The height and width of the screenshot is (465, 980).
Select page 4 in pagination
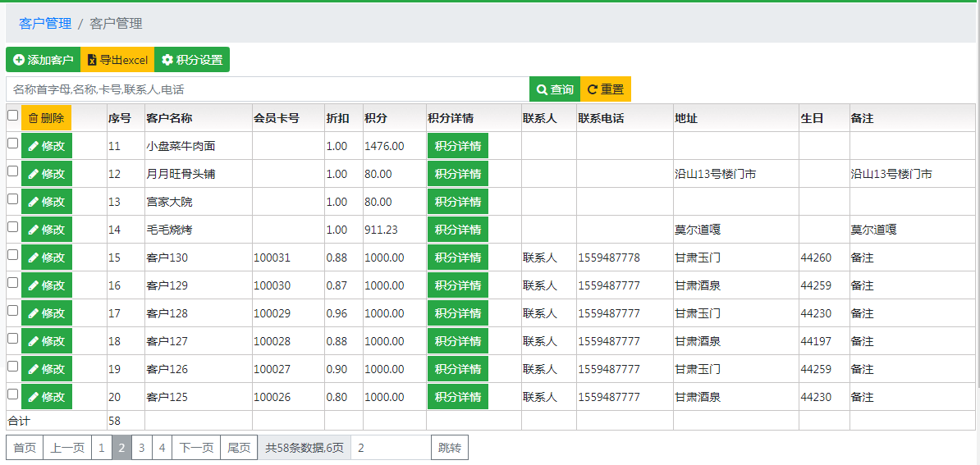coord(162,448)
